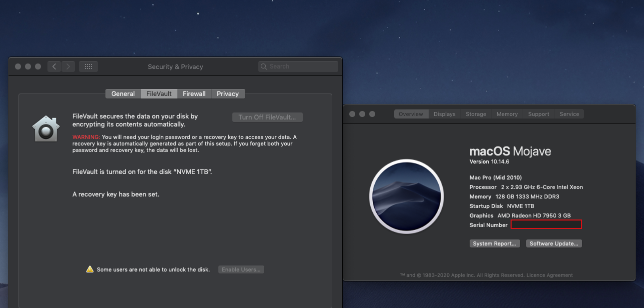
Task: Minimize the About This Mac window
Action: tap(362, 114)
